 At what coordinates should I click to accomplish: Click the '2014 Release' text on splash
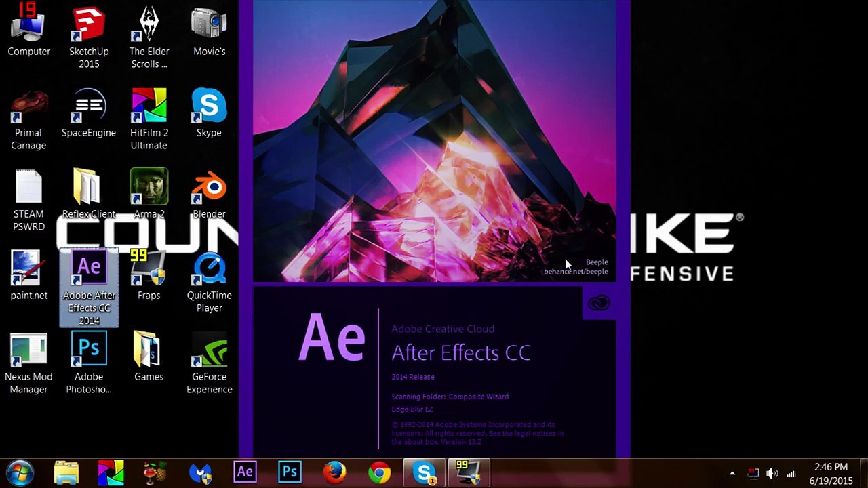tap(413, 377)
